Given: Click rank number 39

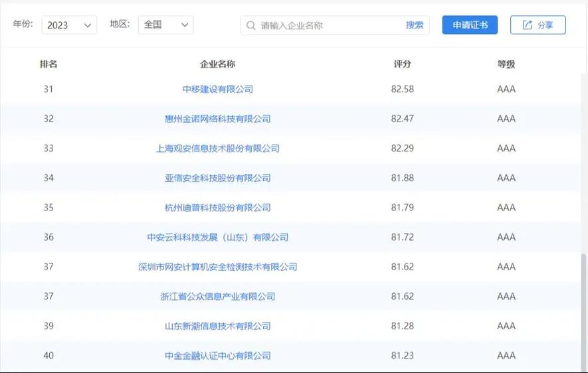Looking at the screenshot, I should [49, 326].
